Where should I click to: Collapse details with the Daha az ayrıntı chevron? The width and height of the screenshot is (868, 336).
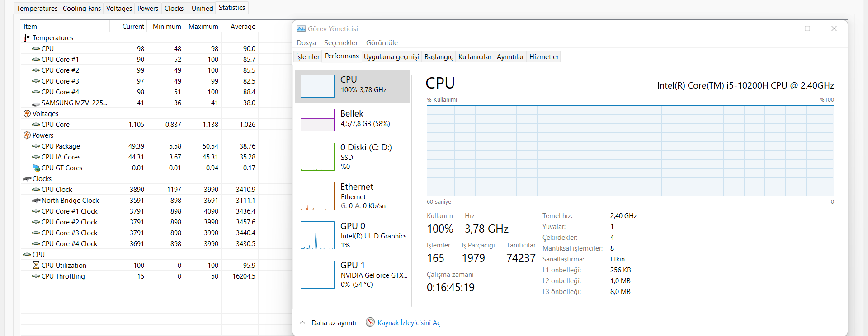(x=302, y=322)
